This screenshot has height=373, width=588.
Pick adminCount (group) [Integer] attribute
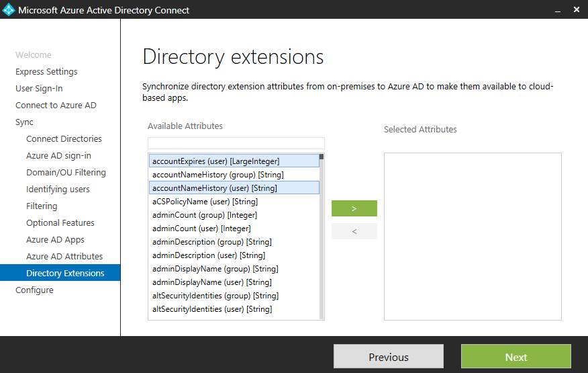click(205, 215)
